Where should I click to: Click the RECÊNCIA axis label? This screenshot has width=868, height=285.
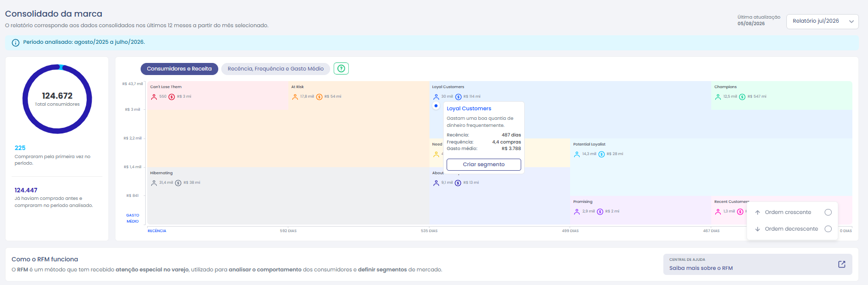157,231
